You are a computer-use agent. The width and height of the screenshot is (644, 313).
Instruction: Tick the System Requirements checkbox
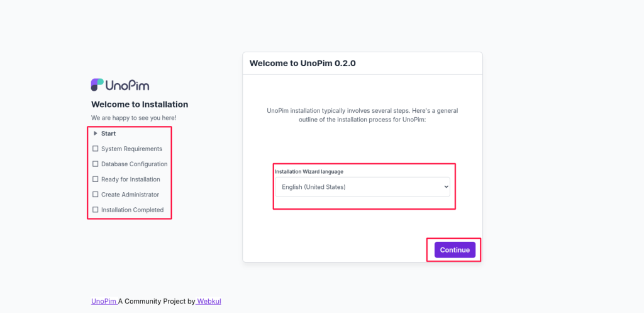point(96,149)
